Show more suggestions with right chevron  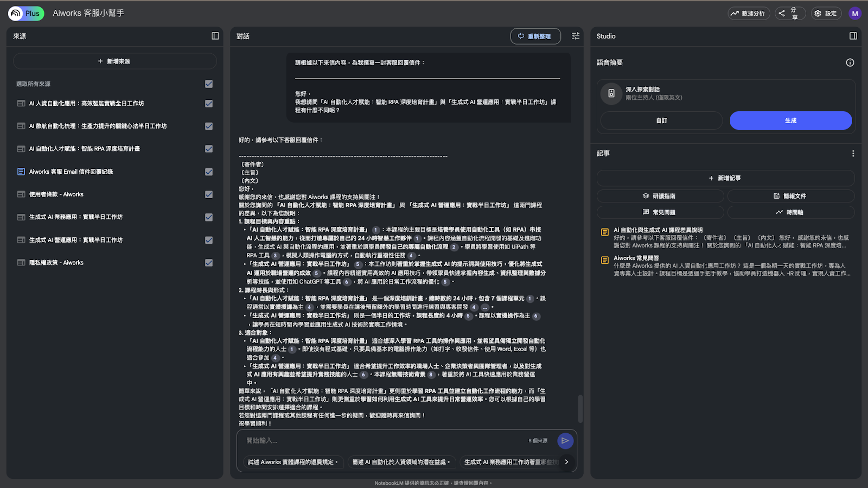[x=567, y=462]
